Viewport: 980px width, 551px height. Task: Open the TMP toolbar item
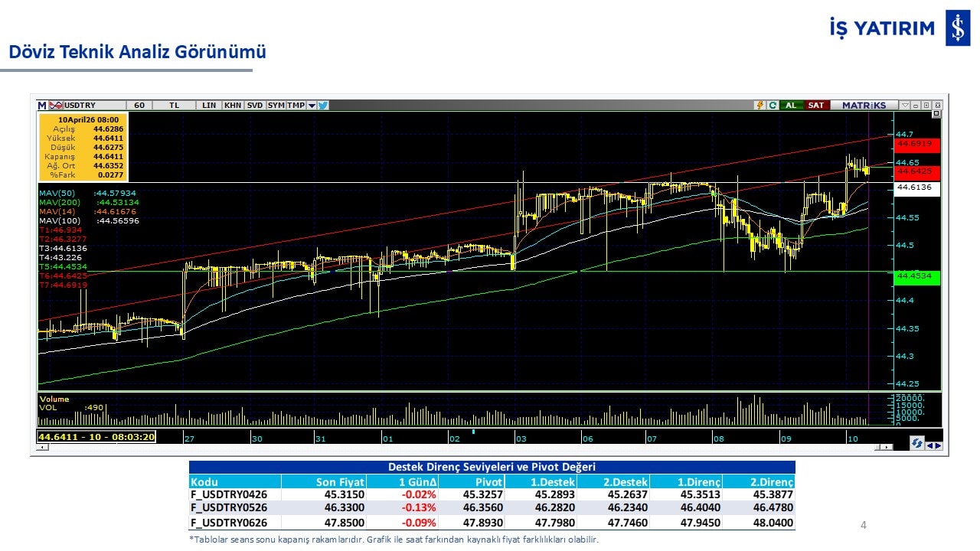tap(296, 106)
